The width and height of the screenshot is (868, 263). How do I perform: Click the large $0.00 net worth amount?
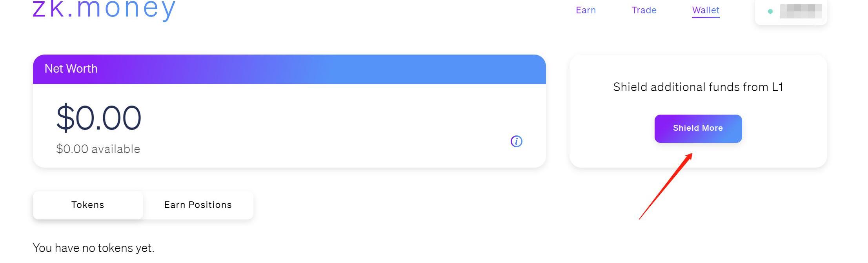pyautogui.click(x=98, y=118)
